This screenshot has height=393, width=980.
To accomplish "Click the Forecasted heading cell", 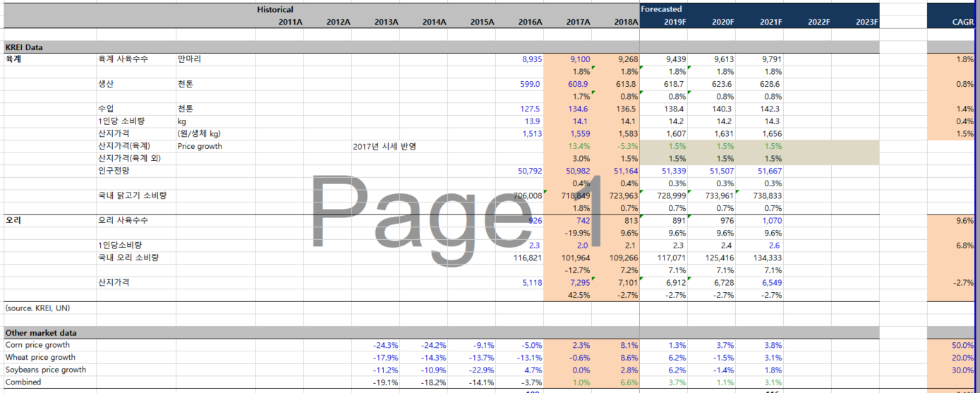I will pos(662,10).
